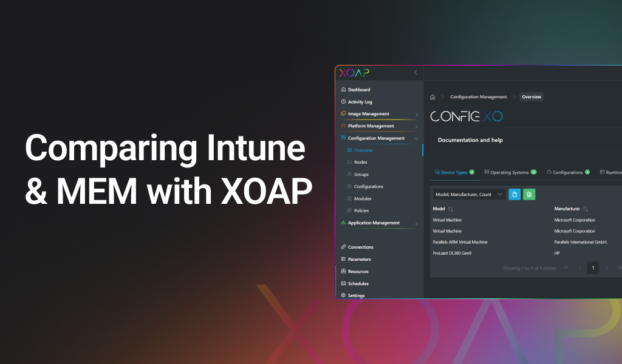Open Dashboard from the sidebar
Viewport: 622px width, 364px height.
click(359, 90)
